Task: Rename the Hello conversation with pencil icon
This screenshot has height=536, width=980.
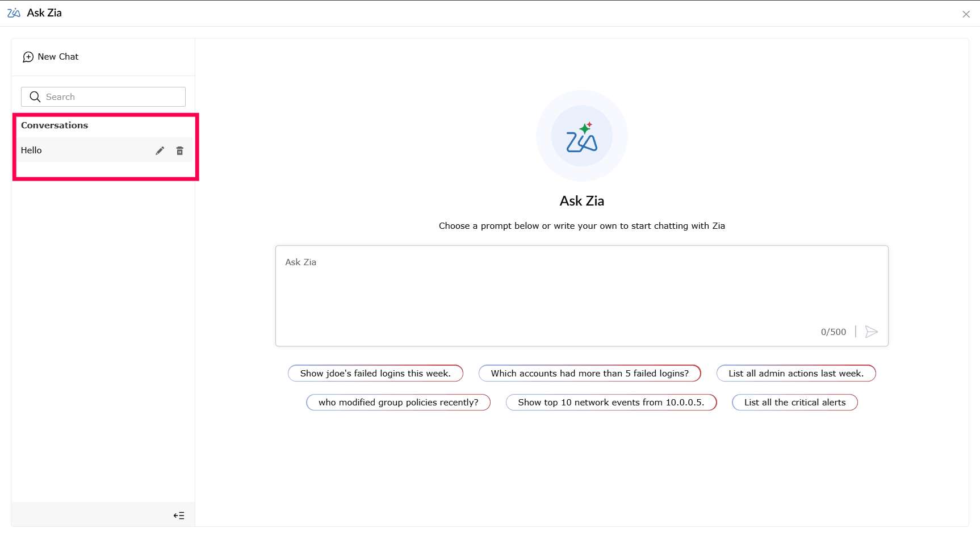Action: (160, 150)
